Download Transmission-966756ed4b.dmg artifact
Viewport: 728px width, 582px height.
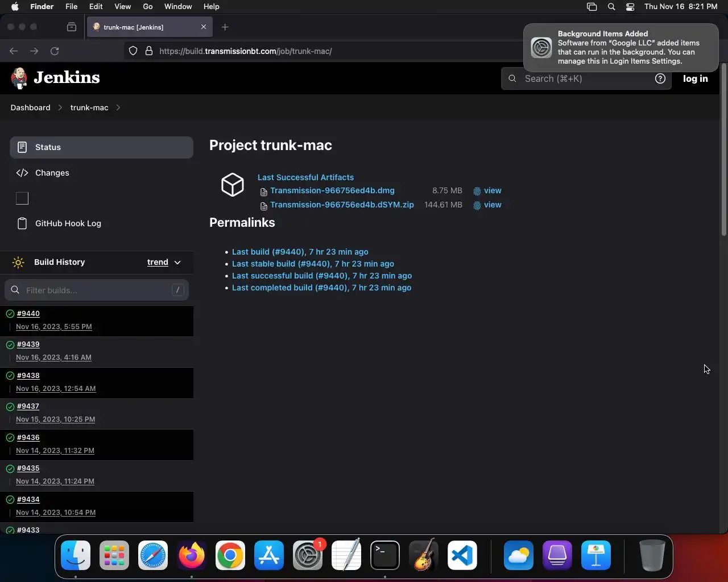[x=332, y=190]
